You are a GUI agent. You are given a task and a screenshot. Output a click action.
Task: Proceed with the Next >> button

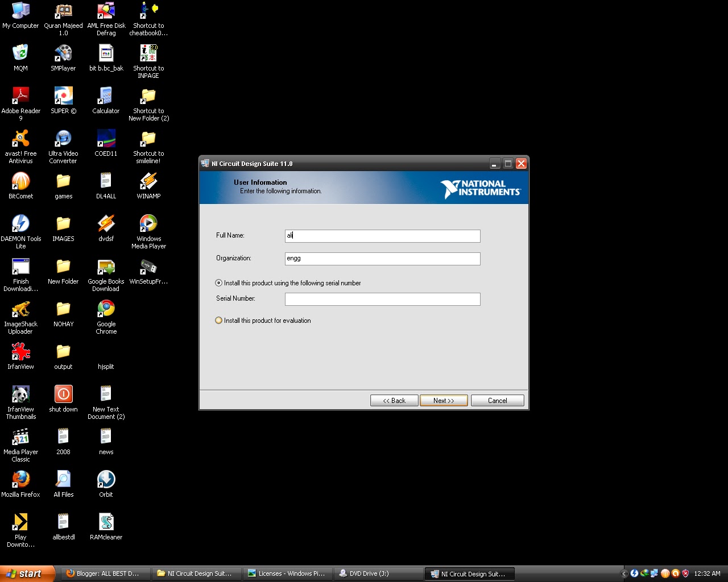[444, 401]
